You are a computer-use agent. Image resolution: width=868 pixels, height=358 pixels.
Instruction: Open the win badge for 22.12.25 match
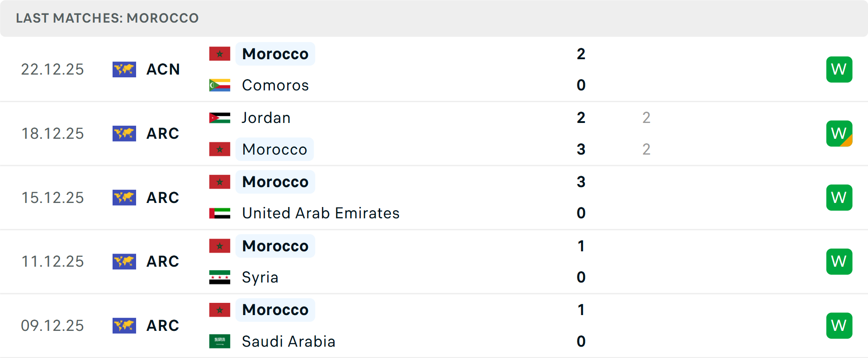coord(839,70)
